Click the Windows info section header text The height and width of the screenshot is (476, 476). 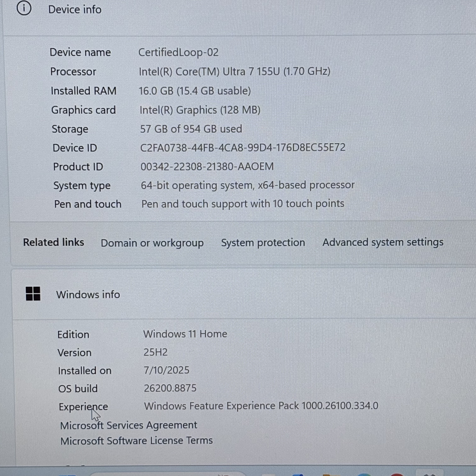pos(88,294)
